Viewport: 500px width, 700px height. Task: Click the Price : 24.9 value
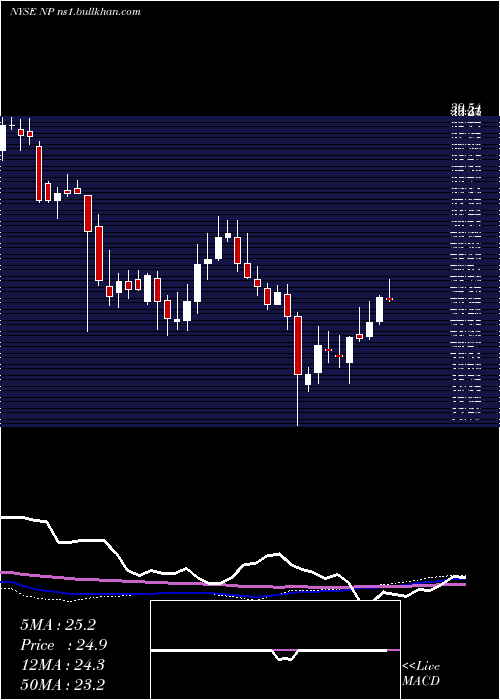(63, 645)
